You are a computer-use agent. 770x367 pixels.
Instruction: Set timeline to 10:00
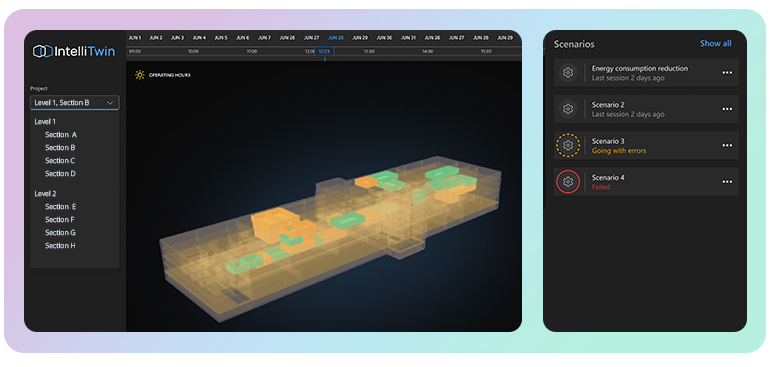(x=193, y=51)
